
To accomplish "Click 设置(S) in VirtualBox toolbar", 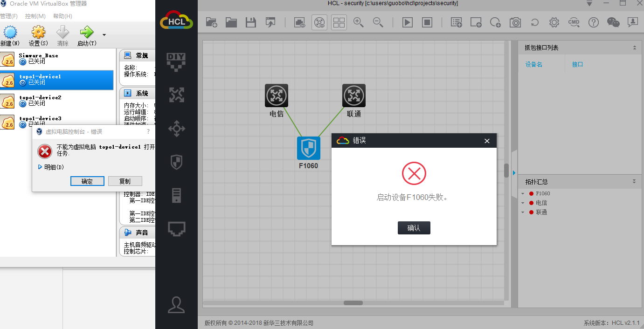I will click(38, 36).
